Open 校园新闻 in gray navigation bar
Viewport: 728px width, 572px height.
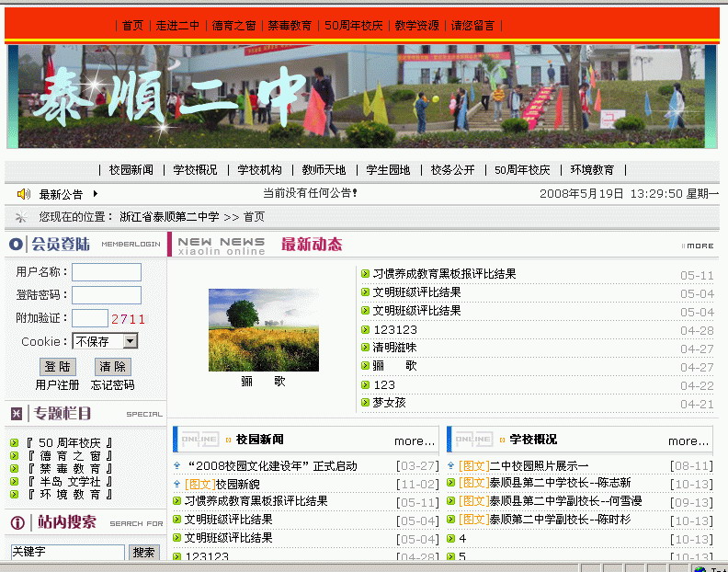point(131,170)
